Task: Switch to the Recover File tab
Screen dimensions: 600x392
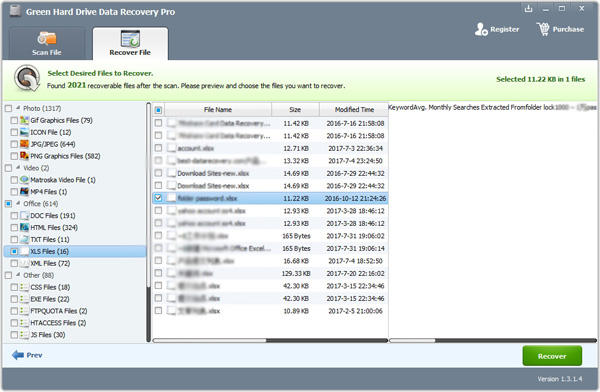Action: [x=130, y=44]
